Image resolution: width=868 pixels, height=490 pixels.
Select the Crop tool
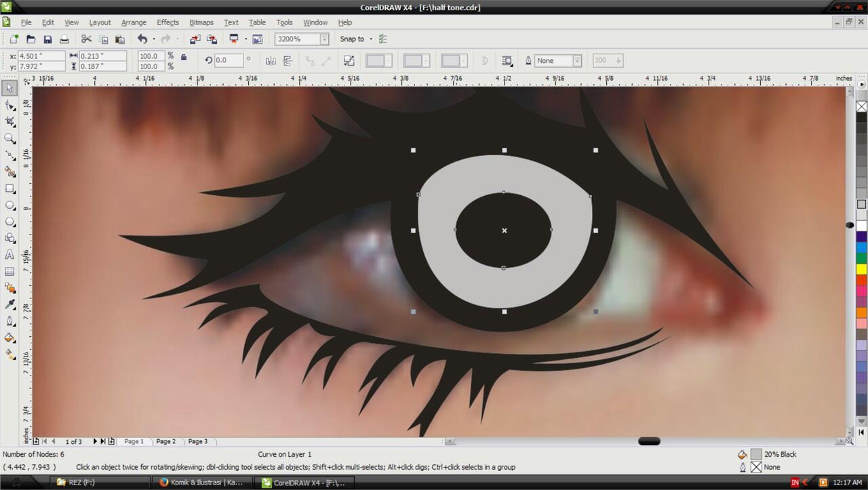9,121
